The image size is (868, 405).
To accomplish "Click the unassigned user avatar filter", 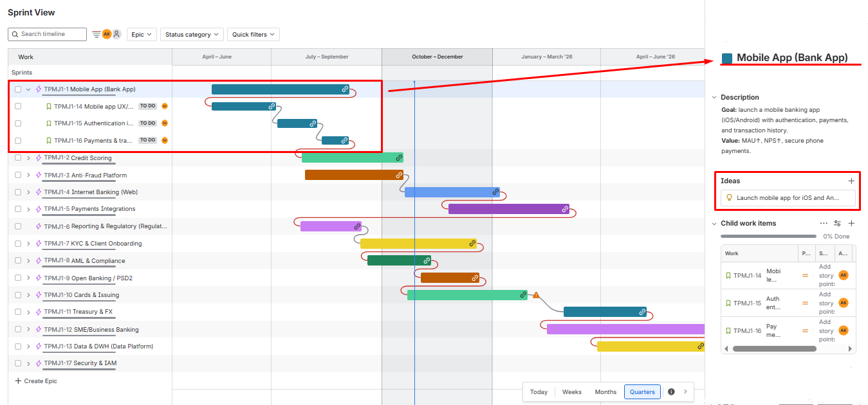I will [x=116, y=34].
